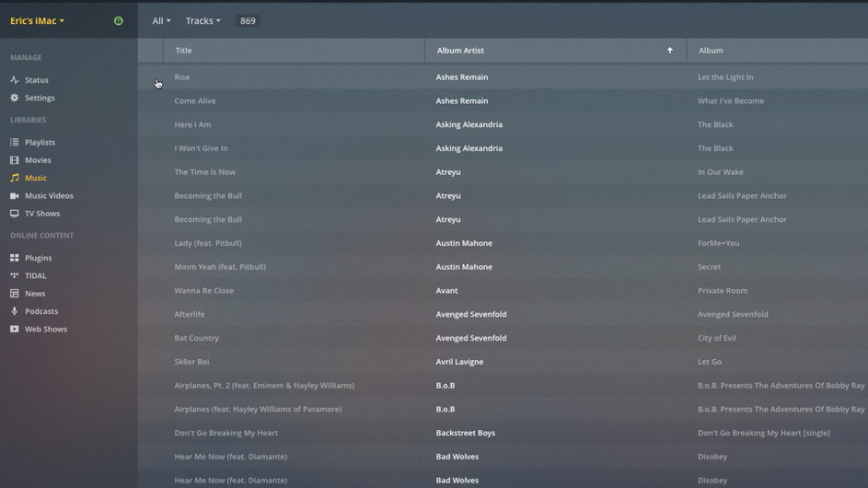
Task: Go to the Music Videos library
Action: [49, 195]
